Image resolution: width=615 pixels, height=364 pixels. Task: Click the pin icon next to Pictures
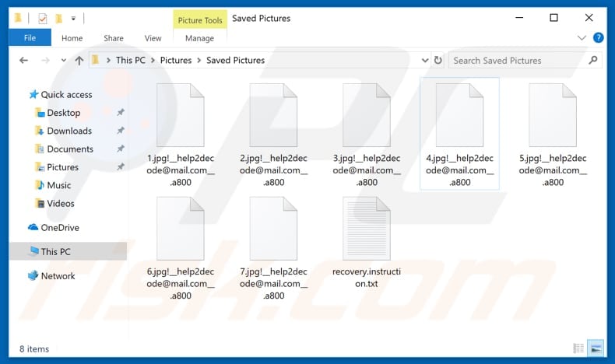click(x=121, y=166)
